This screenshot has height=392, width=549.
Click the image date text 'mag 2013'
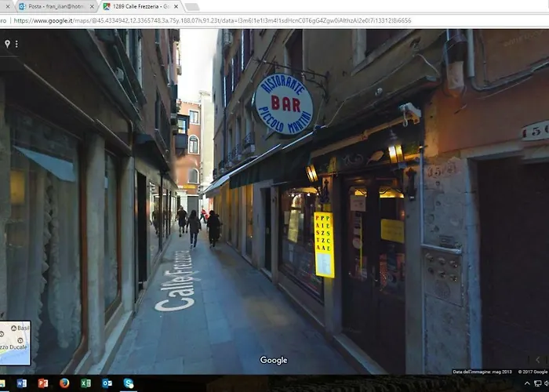(502, 372)
